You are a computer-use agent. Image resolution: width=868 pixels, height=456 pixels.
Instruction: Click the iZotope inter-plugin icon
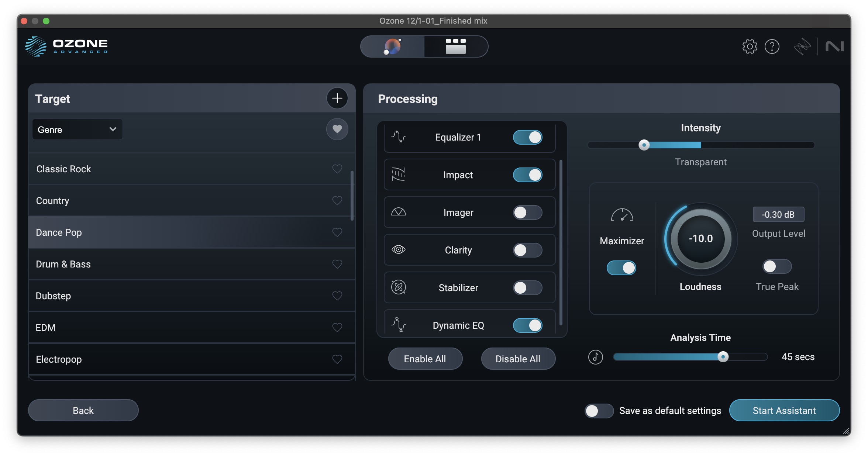[802, 46]
